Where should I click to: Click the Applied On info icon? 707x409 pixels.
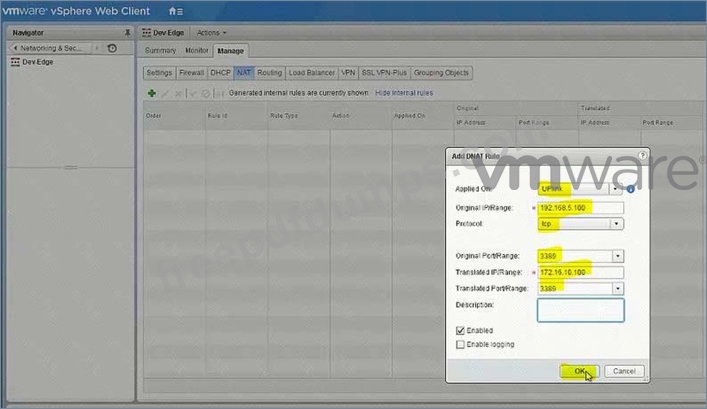tap(630, 189)
